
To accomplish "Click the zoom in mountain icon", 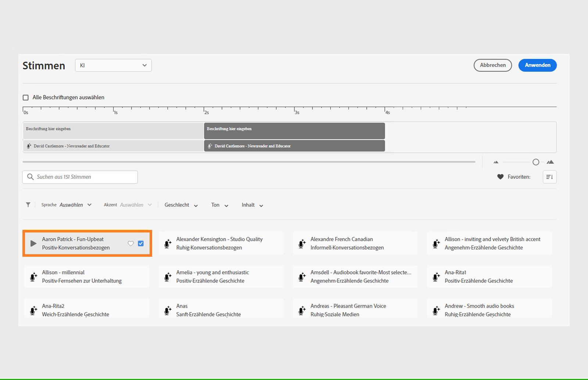I will pos(550,162).
